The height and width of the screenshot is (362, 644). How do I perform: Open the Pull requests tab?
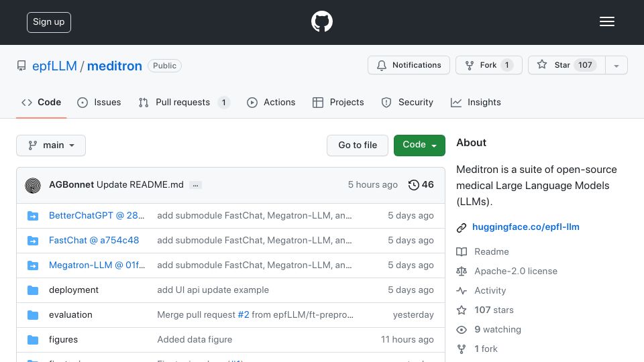[184, 102]
